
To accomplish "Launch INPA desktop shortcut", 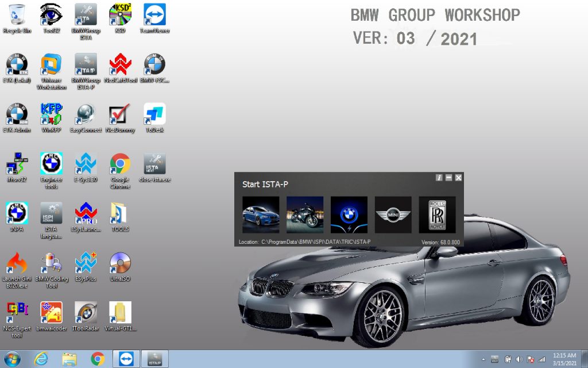I will click(x=17, y=217).
